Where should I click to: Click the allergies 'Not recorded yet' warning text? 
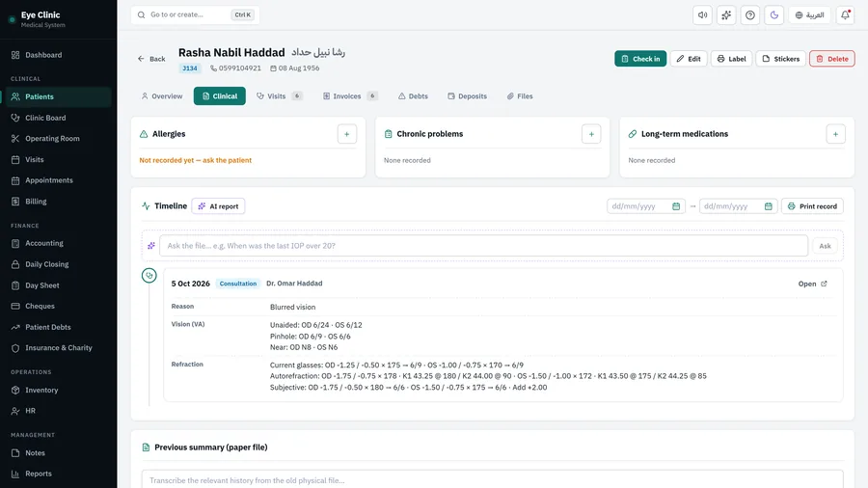point(196,160)
